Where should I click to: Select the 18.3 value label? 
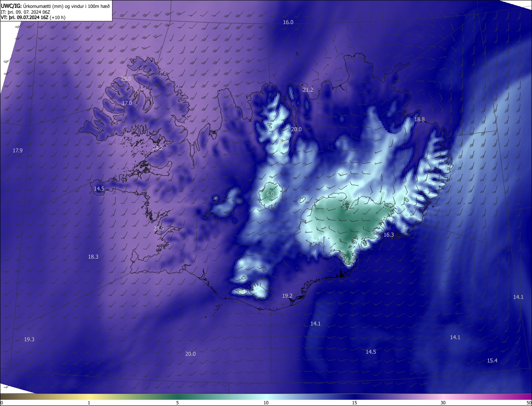[x=93, y=257]
